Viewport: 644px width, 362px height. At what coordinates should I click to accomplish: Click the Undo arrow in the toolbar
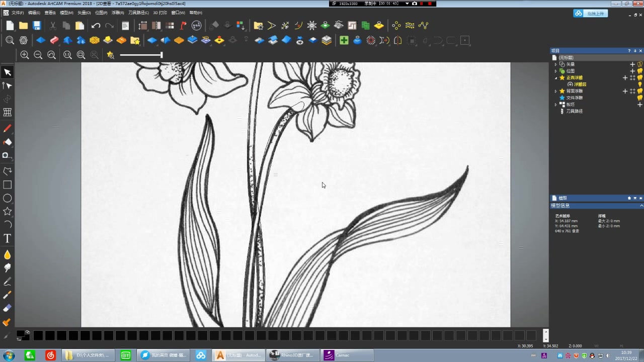click(x=96, y=26)
